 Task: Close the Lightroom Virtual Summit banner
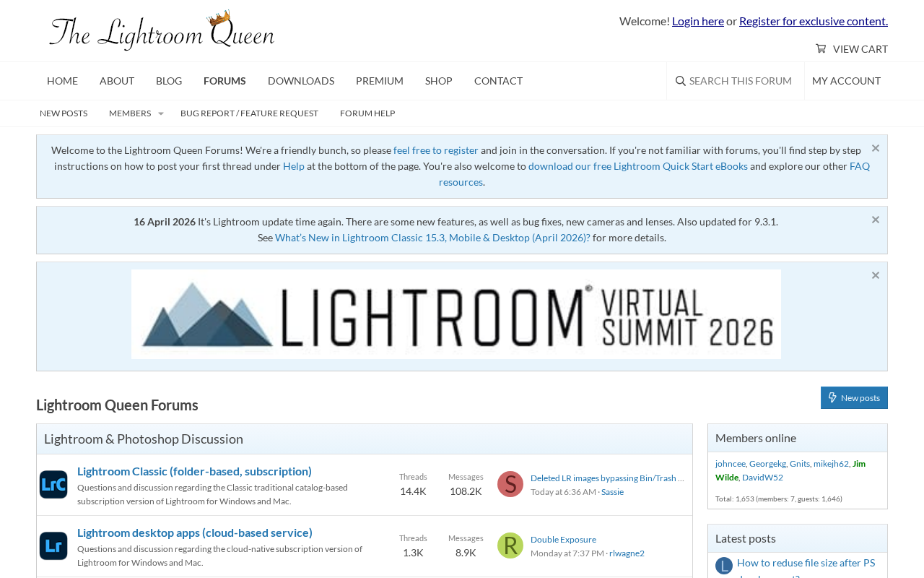[876, 275]
